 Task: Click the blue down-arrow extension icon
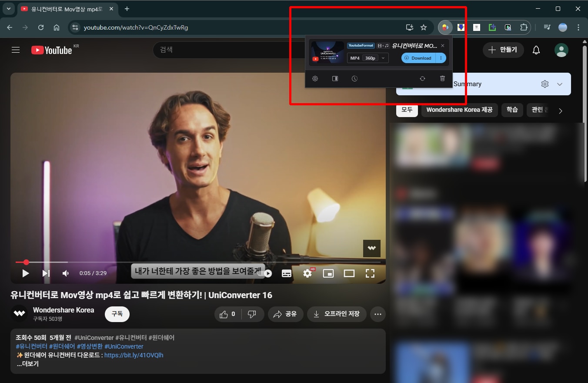[461, 27]
